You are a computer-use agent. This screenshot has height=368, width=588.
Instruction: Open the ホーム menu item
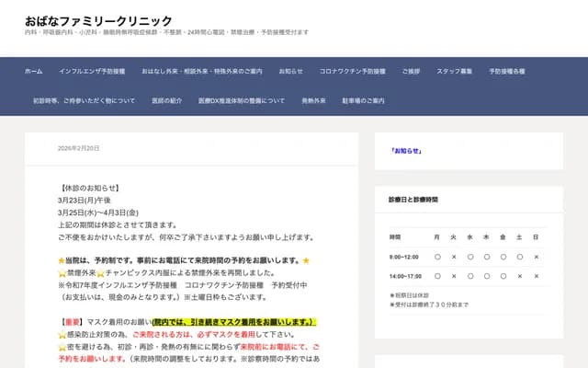(x=34, y=71)
